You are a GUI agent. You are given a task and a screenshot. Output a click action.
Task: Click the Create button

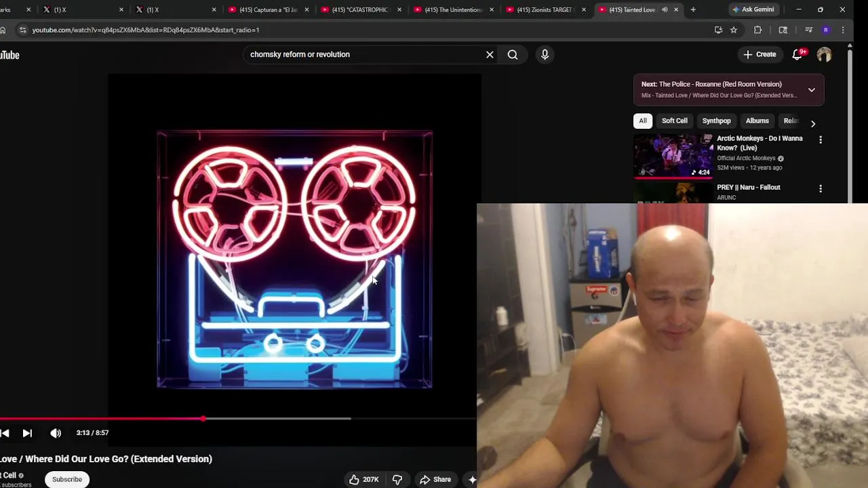coord(759,54)
